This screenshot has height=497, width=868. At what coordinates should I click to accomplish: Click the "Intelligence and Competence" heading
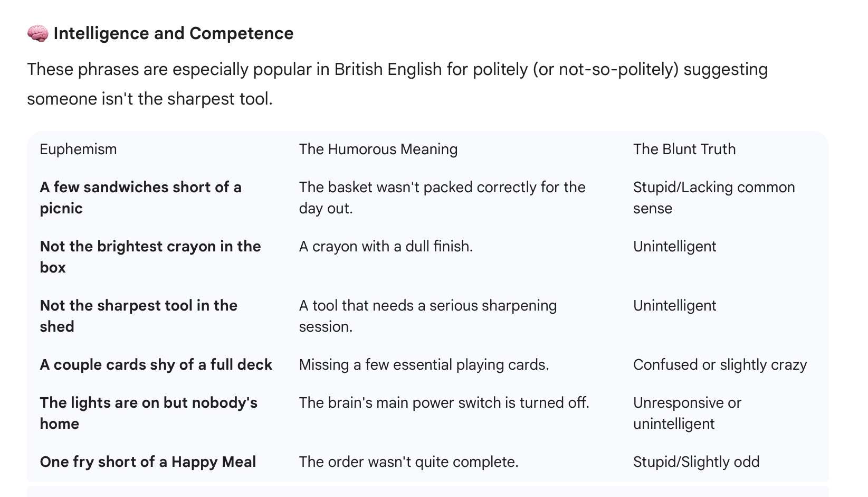pyautogui.click(x=173, y=34)
